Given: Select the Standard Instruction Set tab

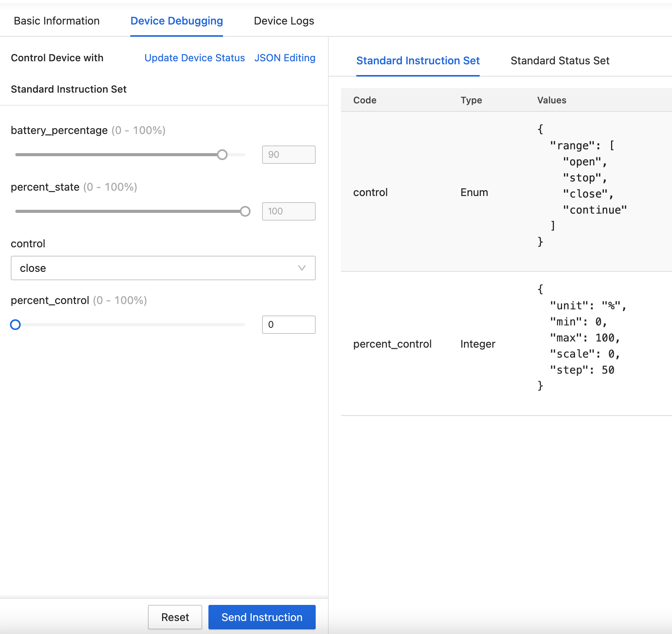Looking at the screenshot, I should [x=418, y=60].
